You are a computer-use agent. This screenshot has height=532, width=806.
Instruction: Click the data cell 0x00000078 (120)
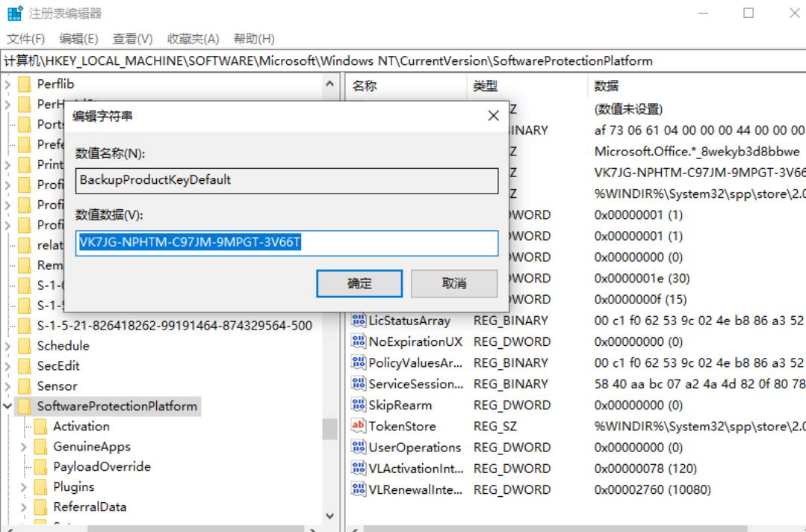tap(645, 468)
